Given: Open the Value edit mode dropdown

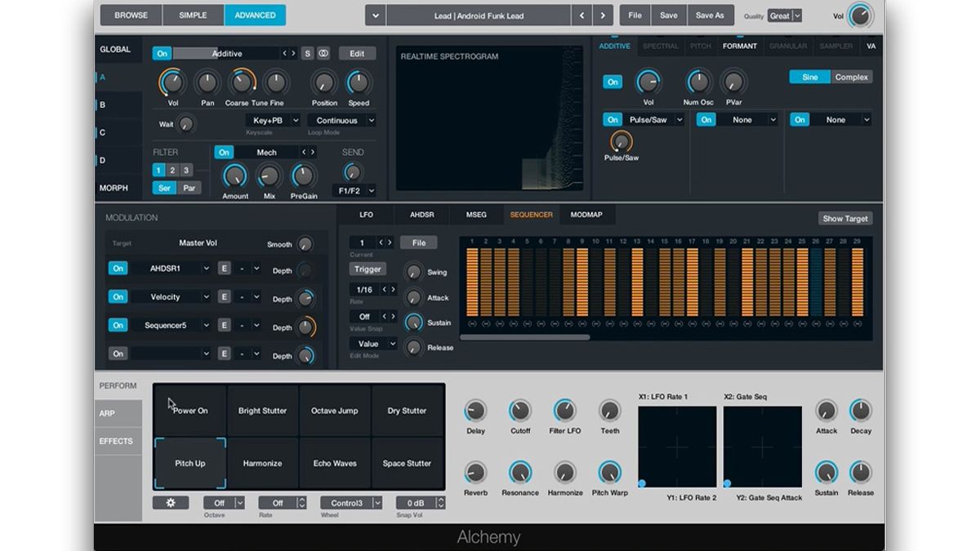Looking at the screenshot, I should point(373,344).
